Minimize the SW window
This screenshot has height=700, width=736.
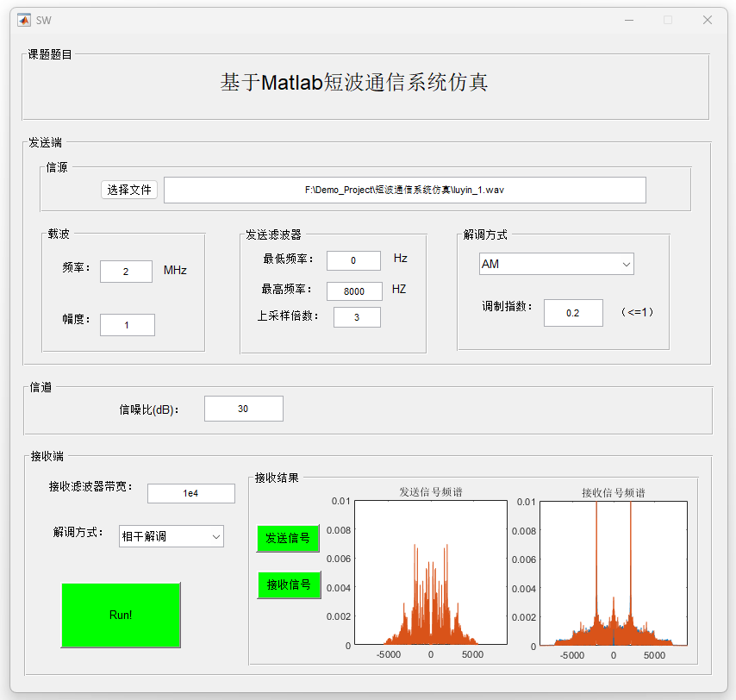point(628,20)
